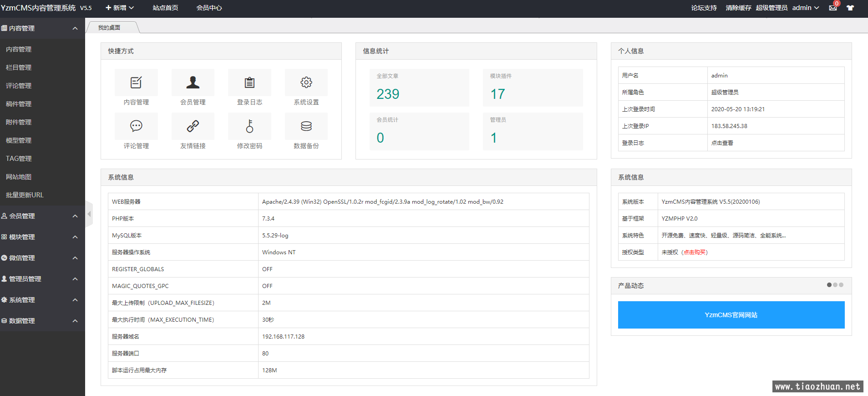Click the YzmCMS官网网站 blue banner
868x396 pixels.
pos(731,315)
